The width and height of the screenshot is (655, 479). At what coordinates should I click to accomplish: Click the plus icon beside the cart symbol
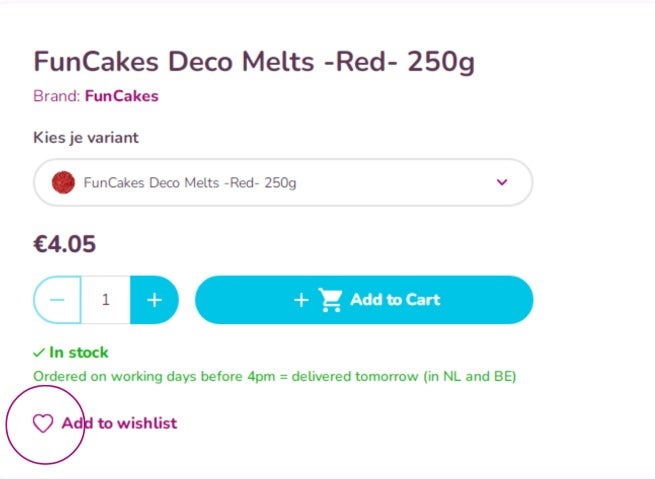tap(301, 300)
